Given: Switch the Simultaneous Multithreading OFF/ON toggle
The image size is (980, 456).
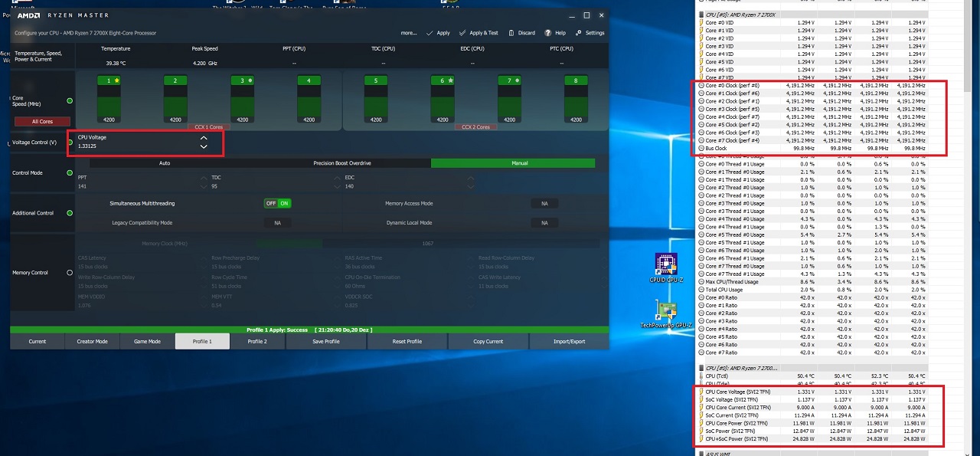Looking at the screenshot, I should coord(277,203).
